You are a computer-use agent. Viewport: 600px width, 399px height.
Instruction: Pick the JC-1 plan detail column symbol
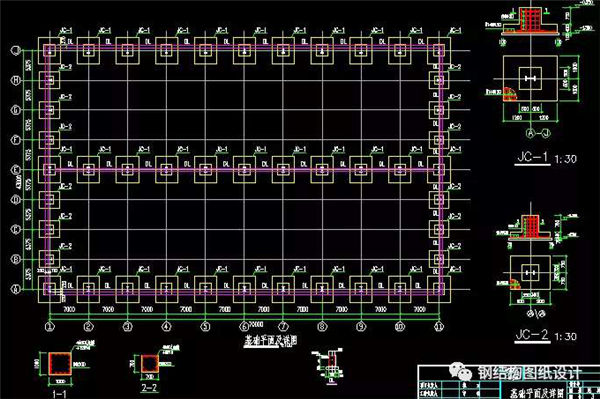[x=530, y=79]
